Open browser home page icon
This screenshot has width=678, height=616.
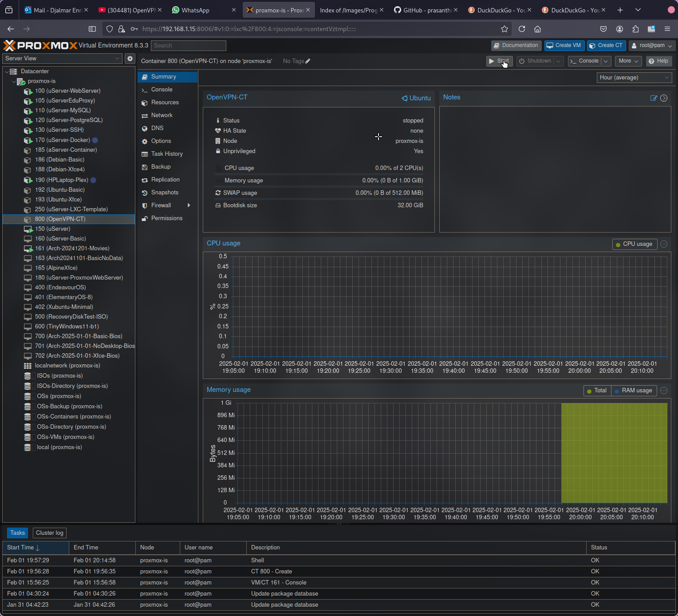click(537, 29)
